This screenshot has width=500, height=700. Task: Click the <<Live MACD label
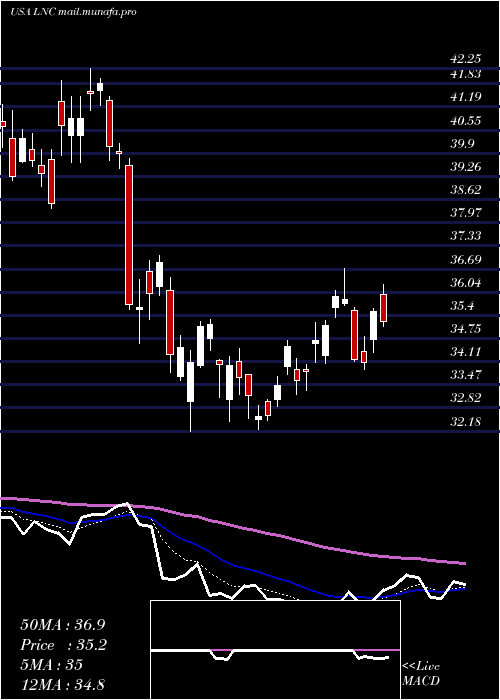click(x=421, y=674)
